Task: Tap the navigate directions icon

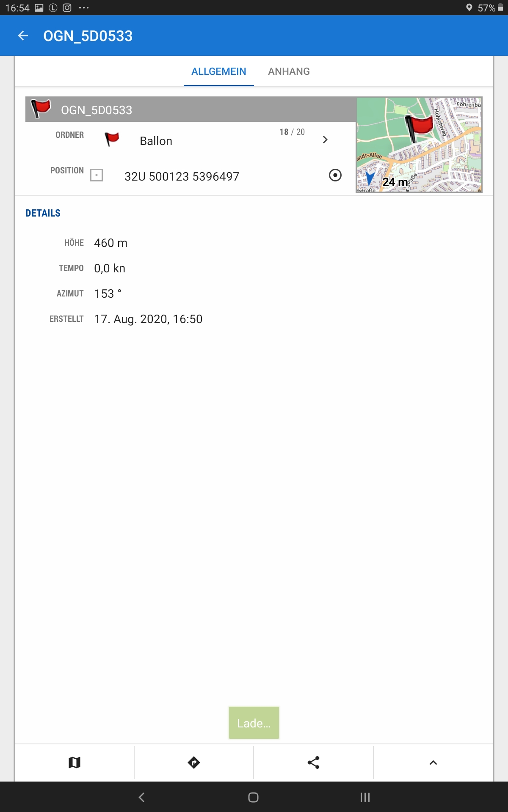Action: click(194, 763)
